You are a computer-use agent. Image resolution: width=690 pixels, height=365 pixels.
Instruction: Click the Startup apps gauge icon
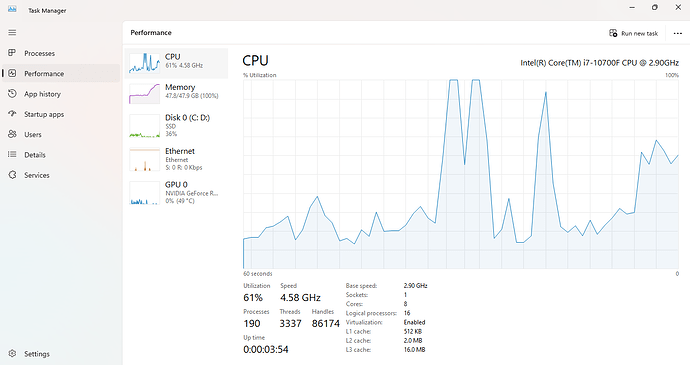click(x=12, y=114)
